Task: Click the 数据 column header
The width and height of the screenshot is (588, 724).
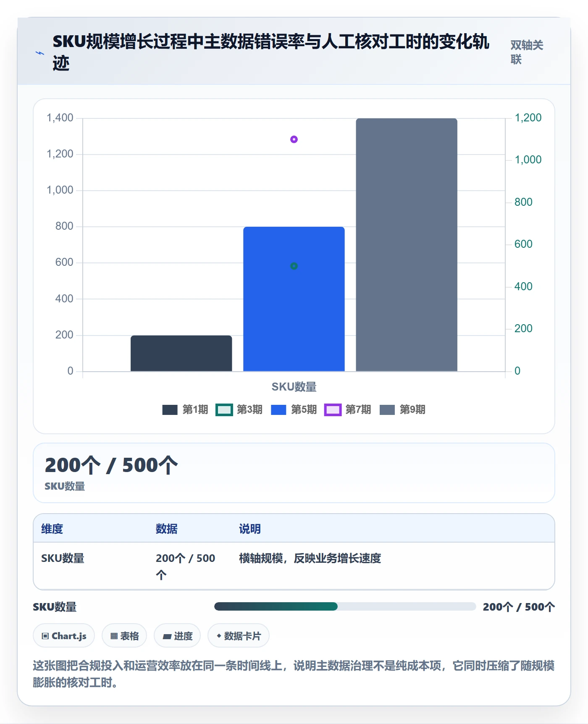Action: 167,529
